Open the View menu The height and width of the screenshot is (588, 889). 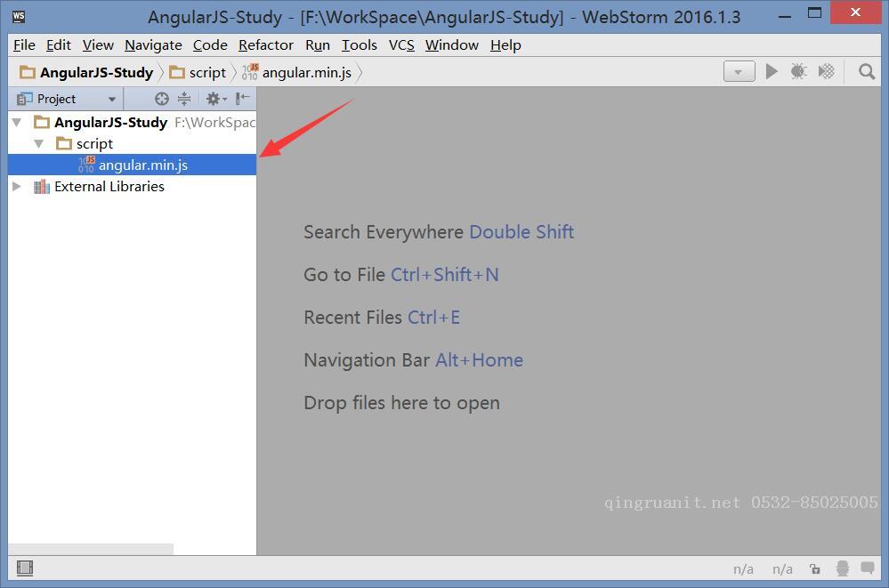point(98,44)
